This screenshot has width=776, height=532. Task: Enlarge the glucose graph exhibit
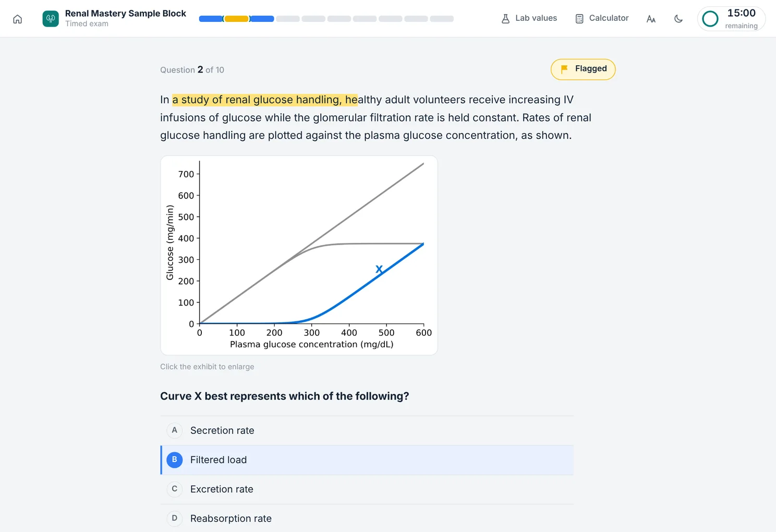[299, 255]
